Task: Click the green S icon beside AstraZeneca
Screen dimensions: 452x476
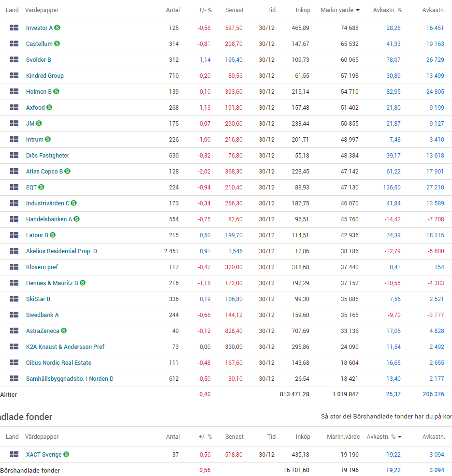Action: coord(64,331)
